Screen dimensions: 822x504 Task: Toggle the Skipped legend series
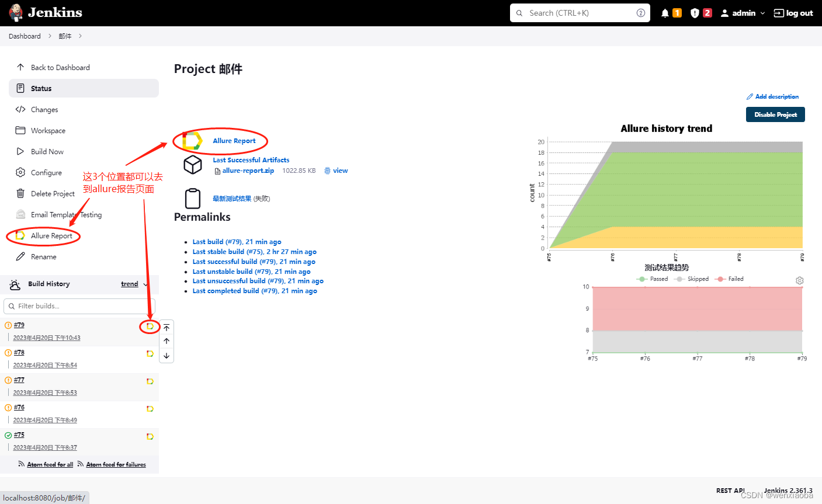tap(691, 279)
